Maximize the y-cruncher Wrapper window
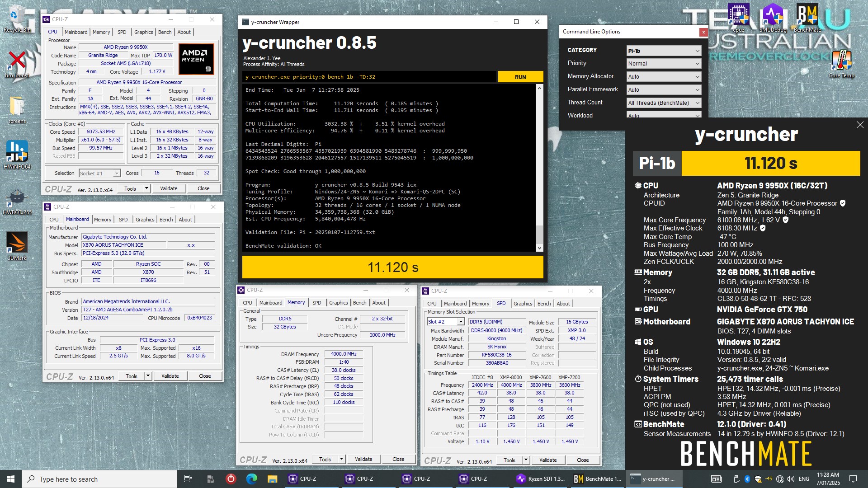Viewport: 868px width, 488px height. 516,22
